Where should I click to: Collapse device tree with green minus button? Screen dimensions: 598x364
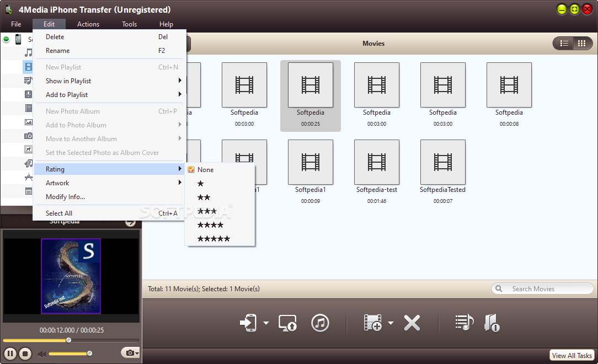[6, 39]
